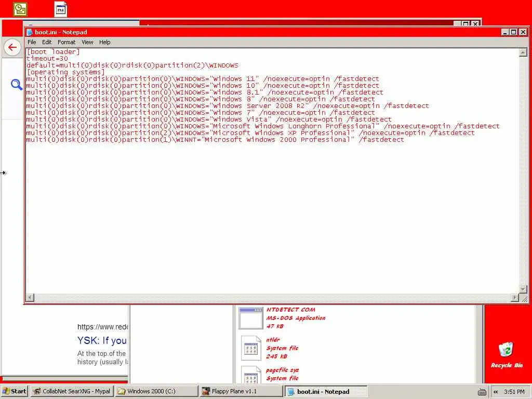532x399 pixels.
Task: Click the "YSK: If you" search result link
Action: pyautogui.click(x=102, y=340)
